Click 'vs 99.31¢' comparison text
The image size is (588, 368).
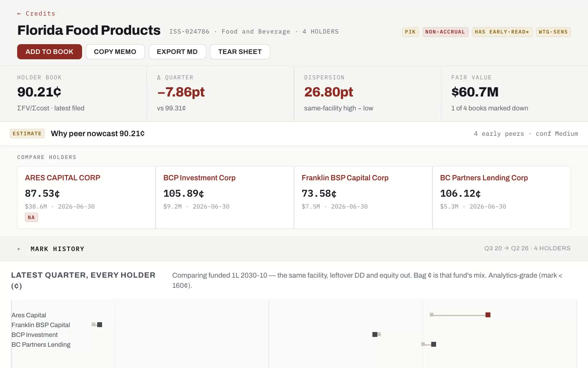(x=171, y=108)
